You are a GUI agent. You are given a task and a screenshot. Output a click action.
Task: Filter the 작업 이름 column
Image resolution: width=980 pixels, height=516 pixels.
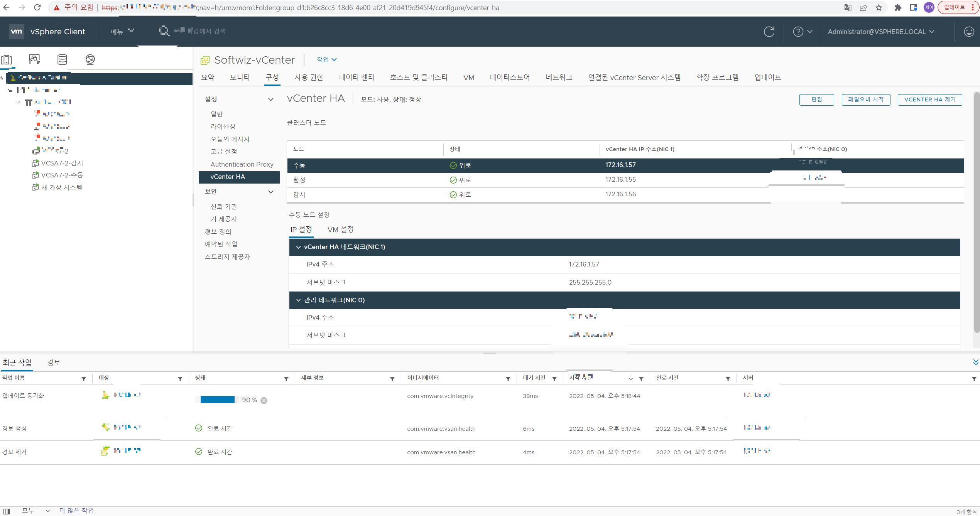tap(83, 379)
